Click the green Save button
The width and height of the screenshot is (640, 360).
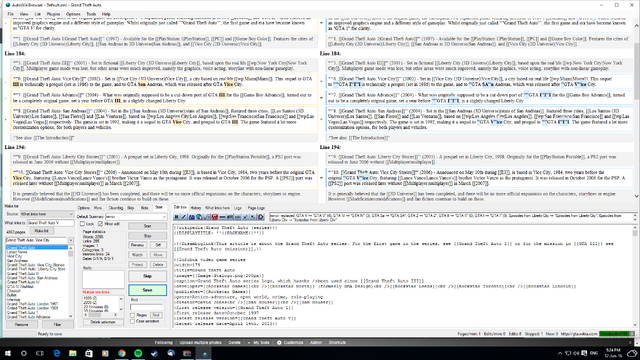pos(147,290)
